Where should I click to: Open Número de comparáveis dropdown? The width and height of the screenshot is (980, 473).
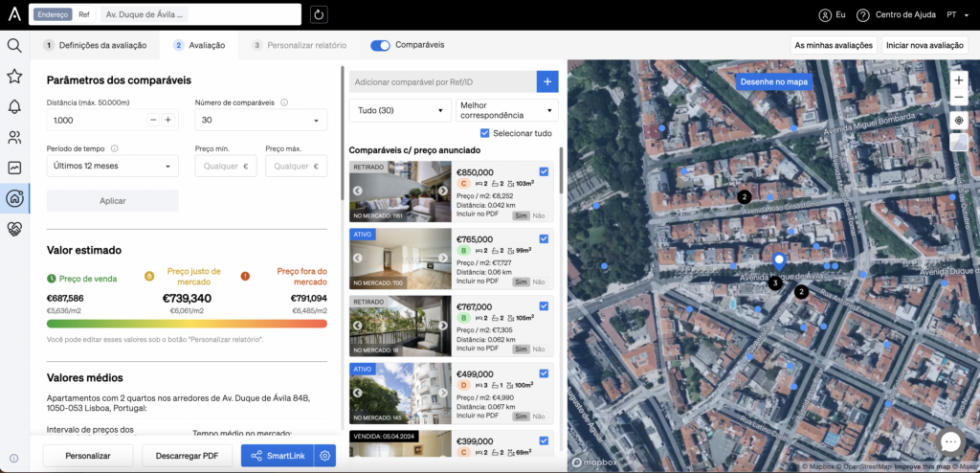coord(260,120)
